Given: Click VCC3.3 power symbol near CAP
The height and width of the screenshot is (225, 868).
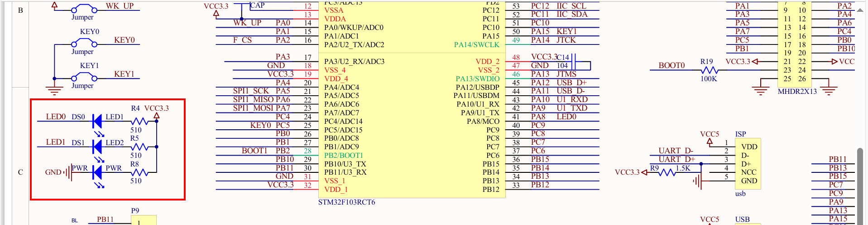Looking at the screenshot, I should tap(216, 14).
